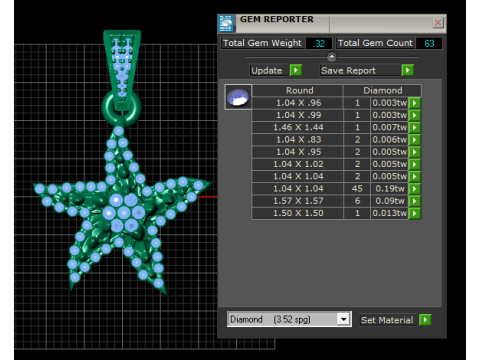Click the Total Gem Count label
The width and height of the screenshot is (480, 360).
tap(375, 43)
